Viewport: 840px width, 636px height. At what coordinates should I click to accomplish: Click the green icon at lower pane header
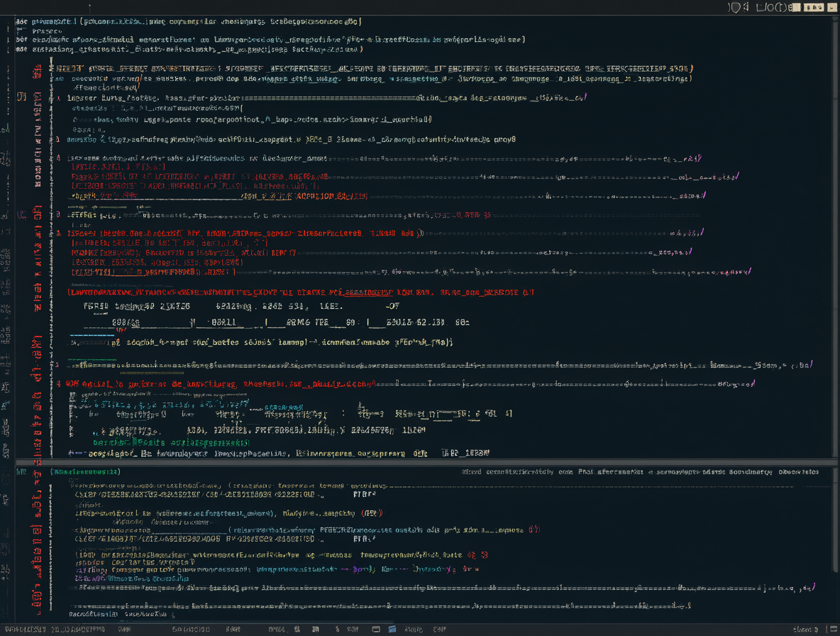point(21,471)
